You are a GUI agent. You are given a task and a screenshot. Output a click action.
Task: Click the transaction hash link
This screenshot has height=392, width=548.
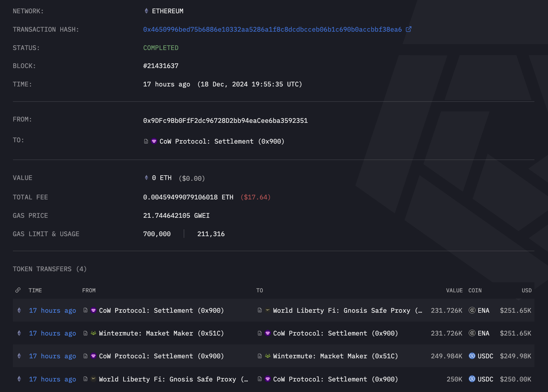tap(272, 30)
